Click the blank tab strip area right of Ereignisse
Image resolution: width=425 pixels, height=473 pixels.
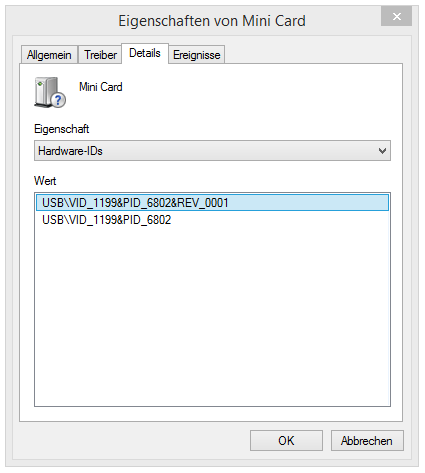tap(313, 54)
